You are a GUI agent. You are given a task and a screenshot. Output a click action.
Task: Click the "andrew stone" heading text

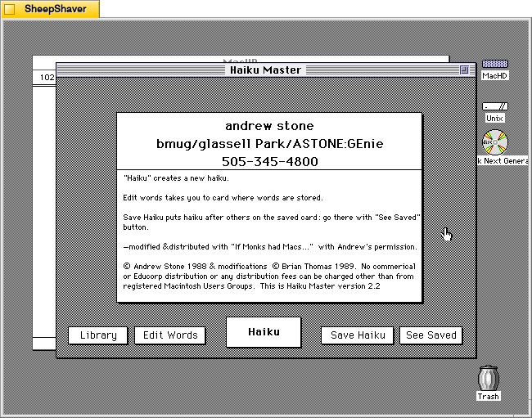[x=269, y=126]
